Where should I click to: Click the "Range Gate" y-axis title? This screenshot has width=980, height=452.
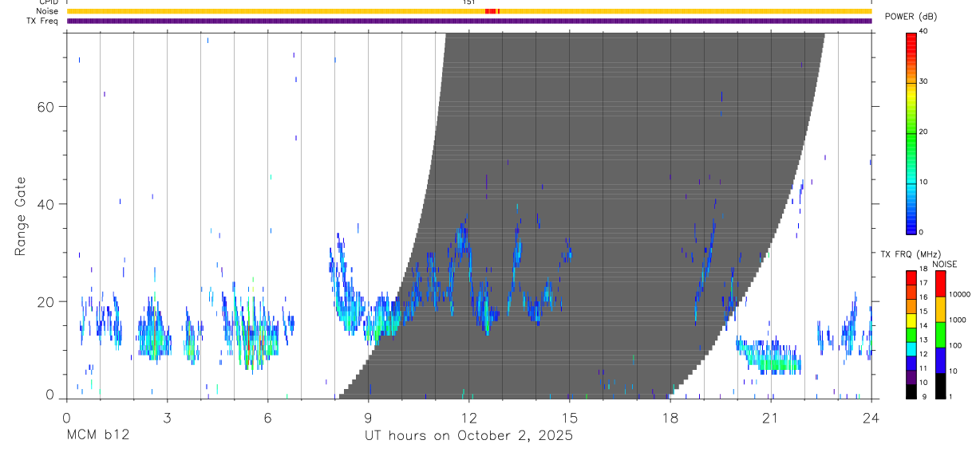pos(21,217)
